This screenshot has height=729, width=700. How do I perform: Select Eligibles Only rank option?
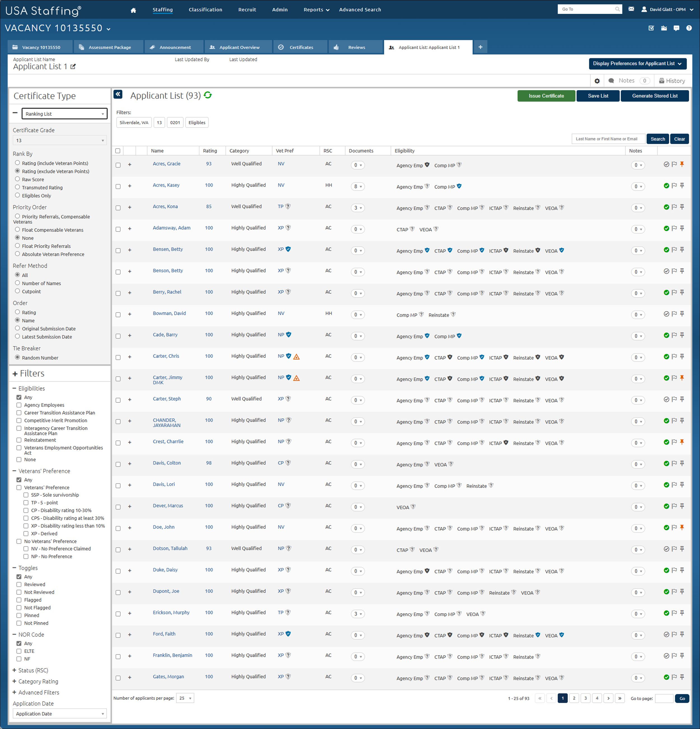17,195
